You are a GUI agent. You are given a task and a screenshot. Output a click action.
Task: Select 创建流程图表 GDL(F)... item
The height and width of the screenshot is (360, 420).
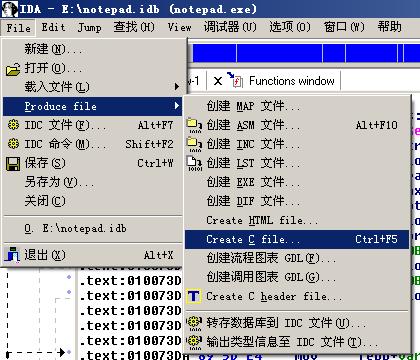point(297,258)
